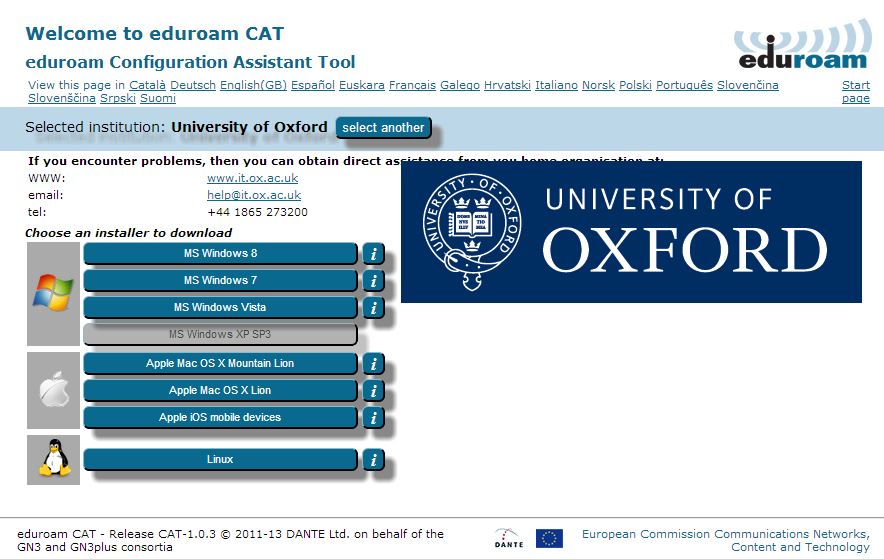Click the 'Selected institution: University of Oxford' text

click(176, 127)
